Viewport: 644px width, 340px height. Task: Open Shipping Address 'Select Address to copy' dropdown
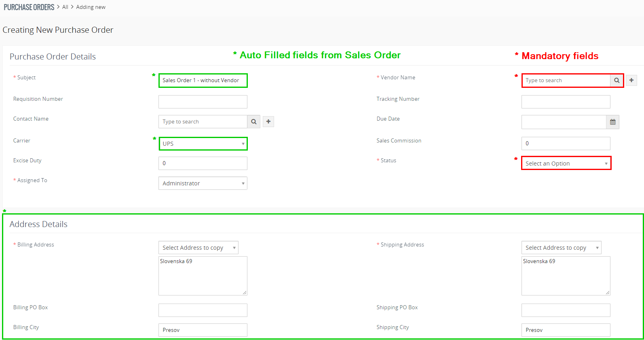click(561, 248)
